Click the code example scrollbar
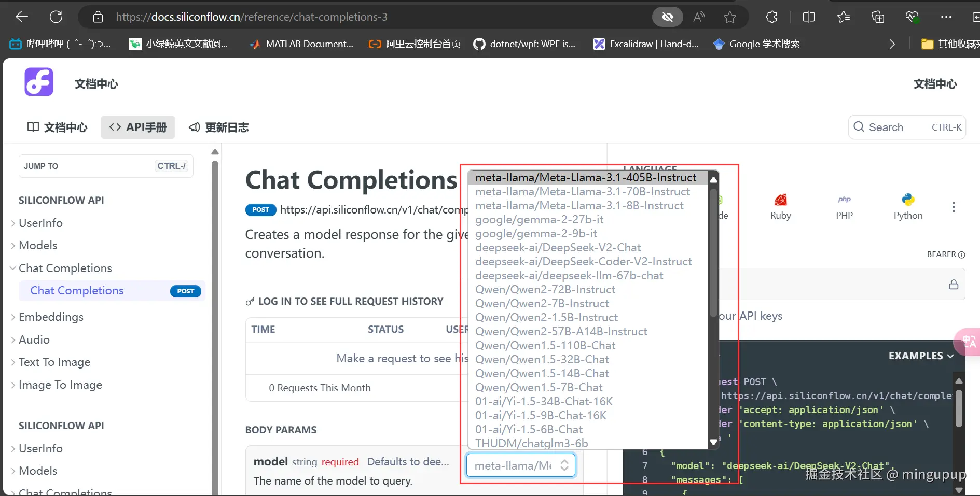980x496 pixels. click(x=959, y=408)
